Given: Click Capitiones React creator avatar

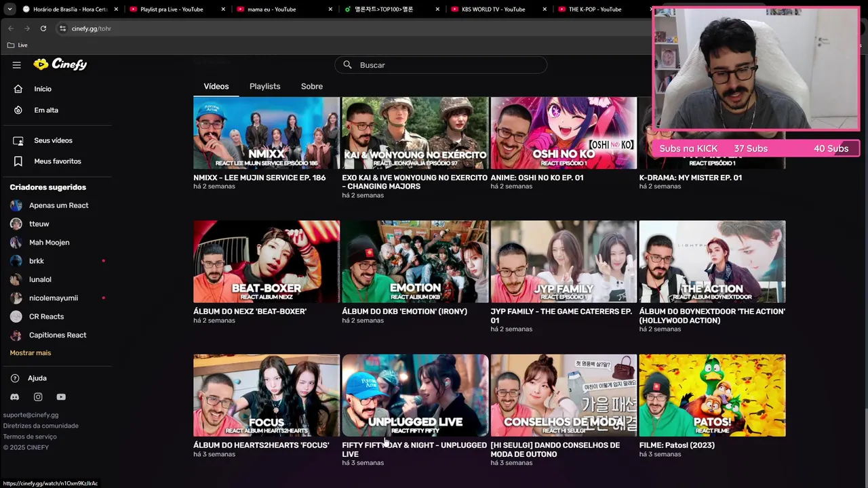Looking at the screenshot, I should [16, 335].
